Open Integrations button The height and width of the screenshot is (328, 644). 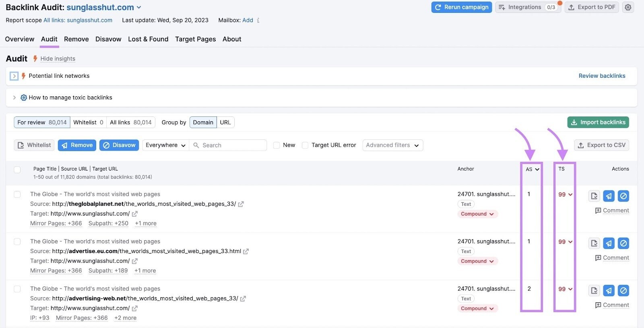(528, 7)
